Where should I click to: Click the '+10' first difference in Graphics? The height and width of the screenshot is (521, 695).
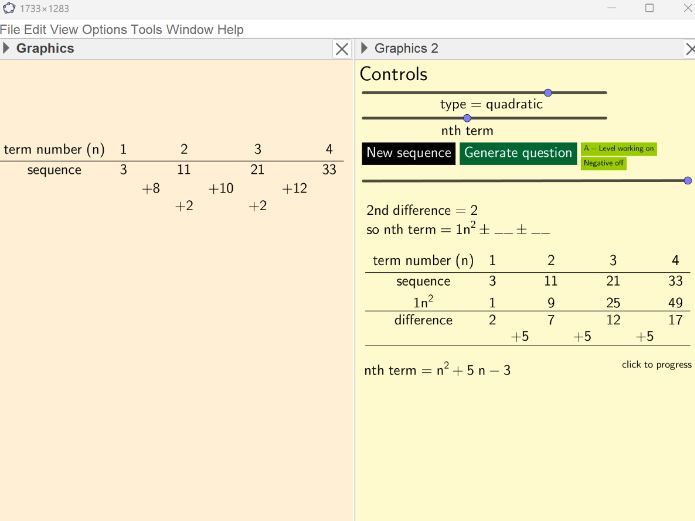[x=221, y=188]
